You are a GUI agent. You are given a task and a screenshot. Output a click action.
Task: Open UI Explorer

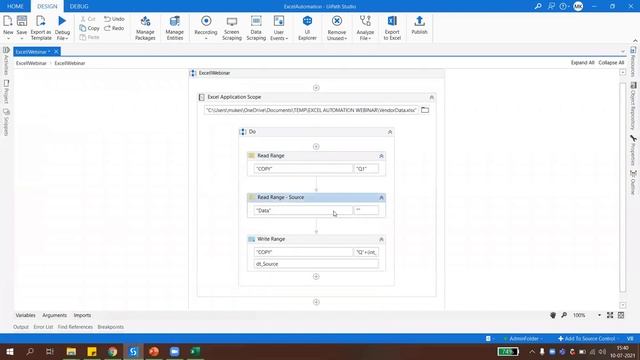[x=307, y=27]
